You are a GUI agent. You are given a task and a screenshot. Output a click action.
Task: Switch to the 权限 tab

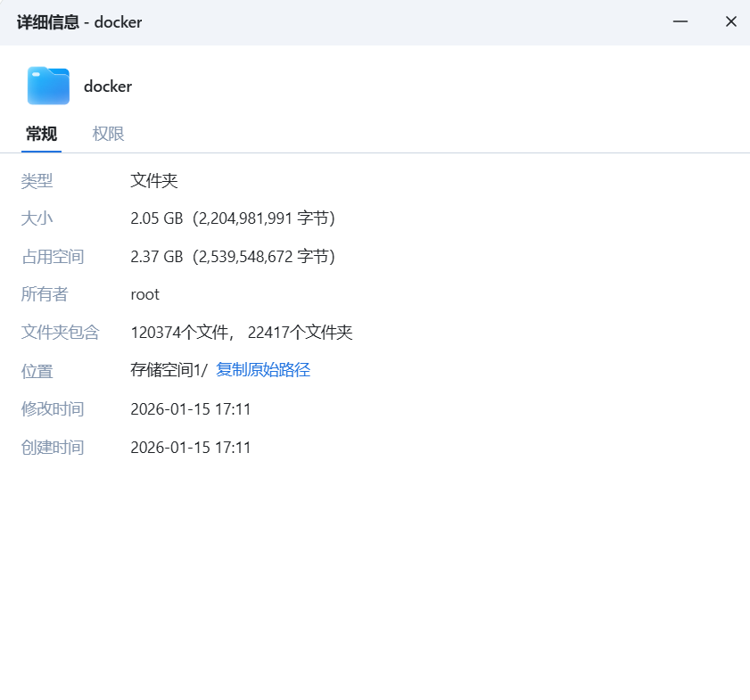point(107,134)
